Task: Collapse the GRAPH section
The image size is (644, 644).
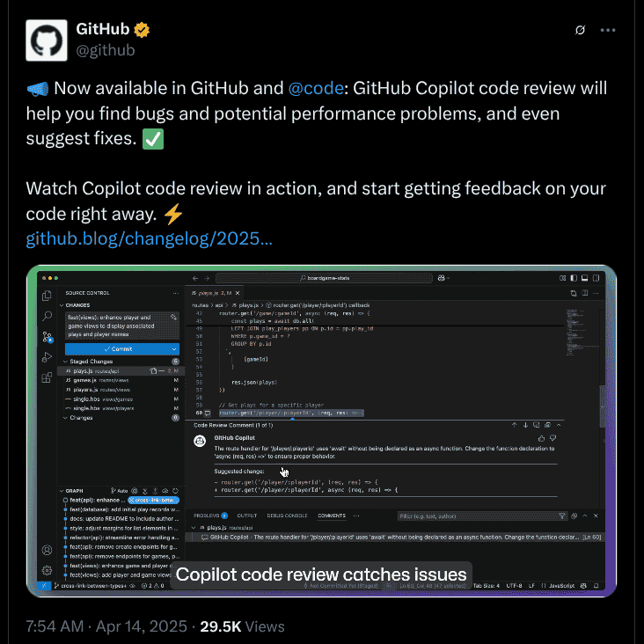Action: pos(62,491)
